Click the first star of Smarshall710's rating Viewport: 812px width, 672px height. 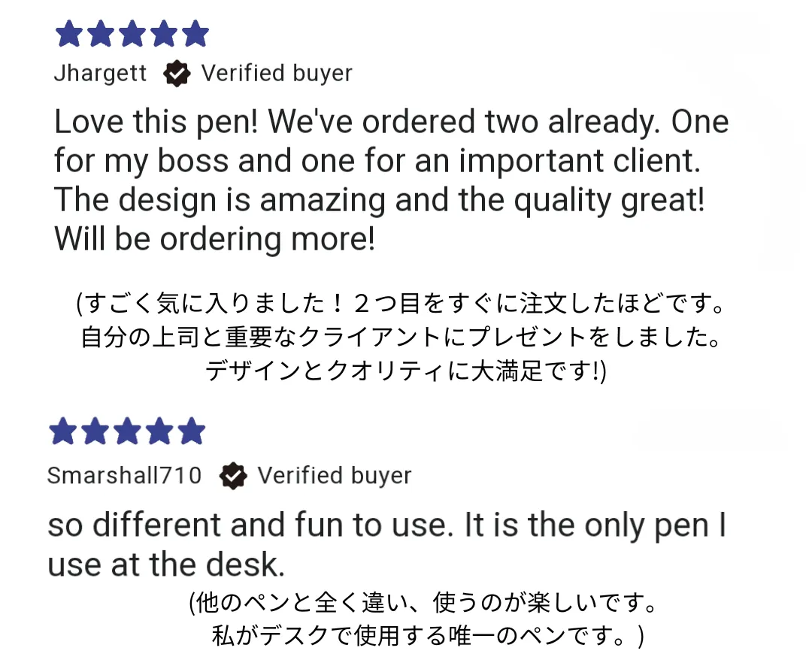[x=63, y=431]
